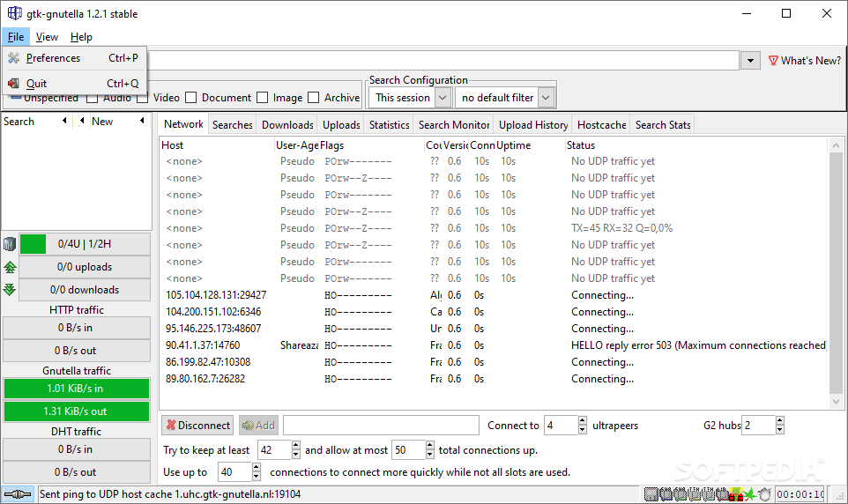The width and height of the screenshot is (848, 504).
Task: Click the Preferences wrench icon in File menu
Action: tap(13, 58)
